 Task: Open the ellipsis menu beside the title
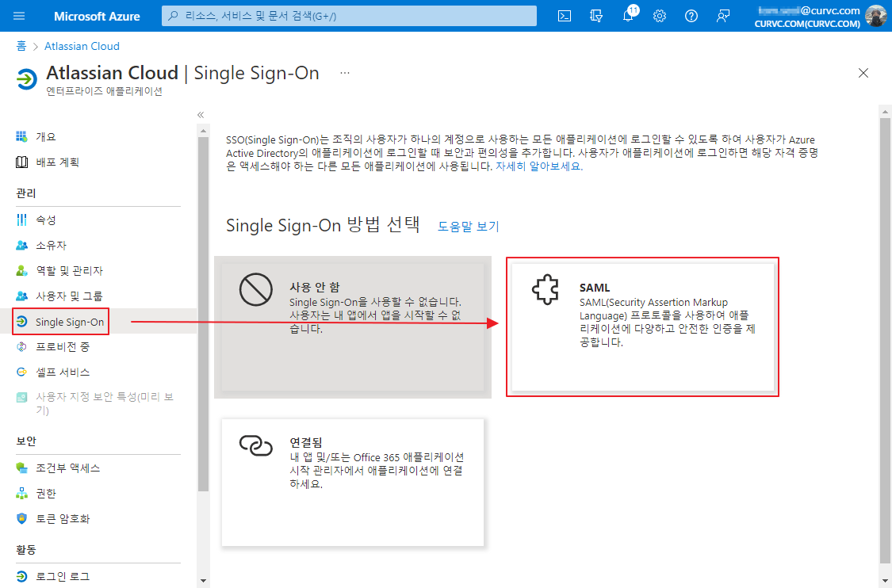point(345,74)
